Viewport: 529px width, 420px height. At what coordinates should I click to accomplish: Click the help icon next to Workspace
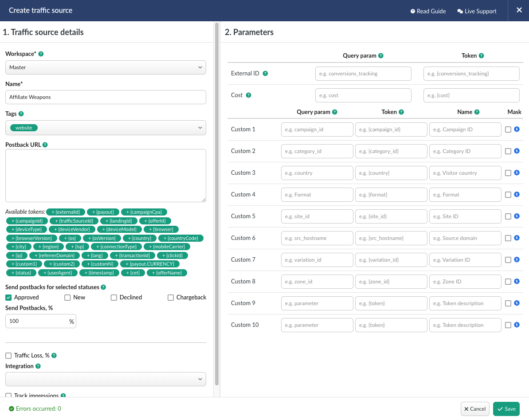(41, 54)
